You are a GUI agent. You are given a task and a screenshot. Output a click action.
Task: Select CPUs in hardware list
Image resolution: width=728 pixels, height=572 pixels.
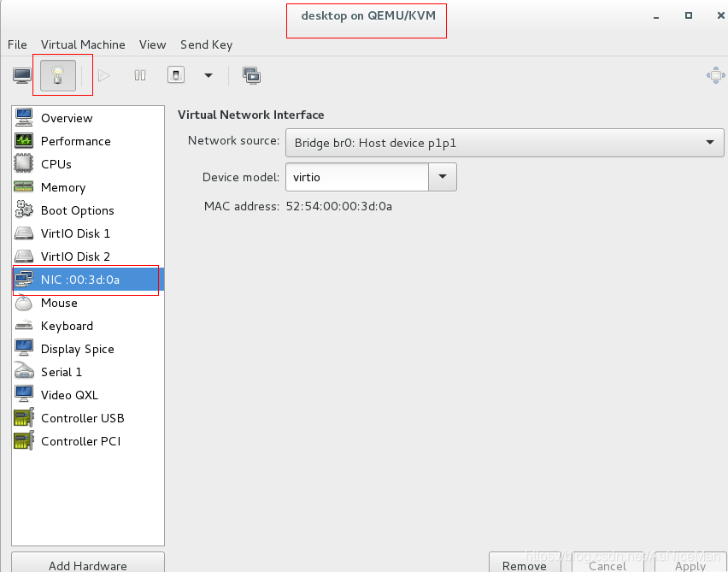pyautogui.click(x=88, y=164)
